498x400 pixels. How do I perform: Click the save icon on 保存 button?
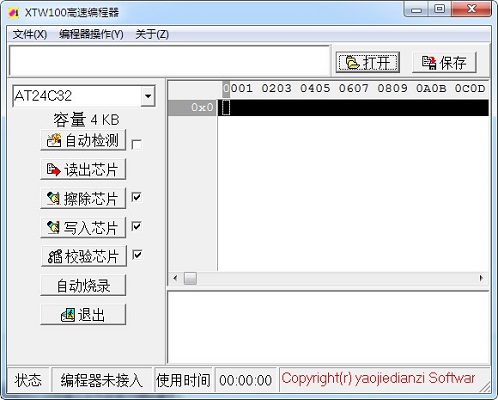tap(429, 63)
